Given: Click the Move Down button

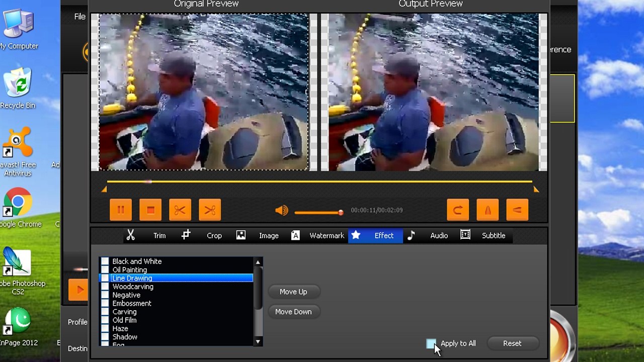Looking at the screenshot, I should pyautogui.click(x=293, y=312).
